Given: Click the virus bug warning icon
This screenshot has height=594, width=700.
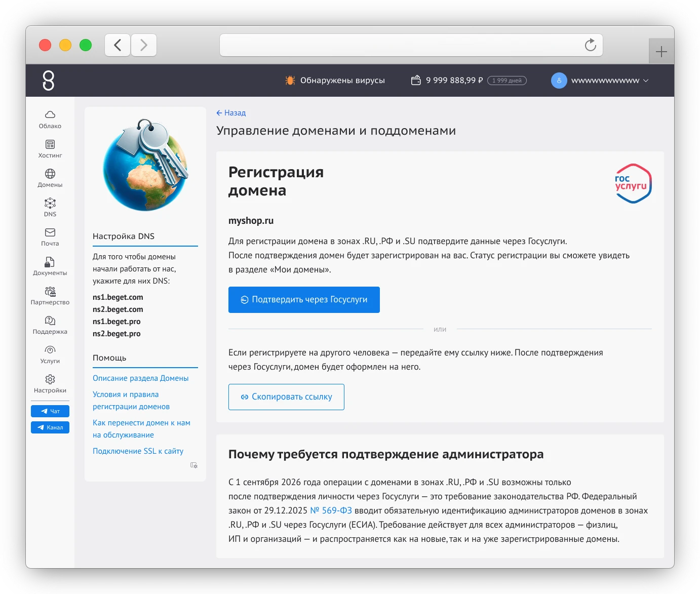Looking at the screenshot, I should click(290, 81).
